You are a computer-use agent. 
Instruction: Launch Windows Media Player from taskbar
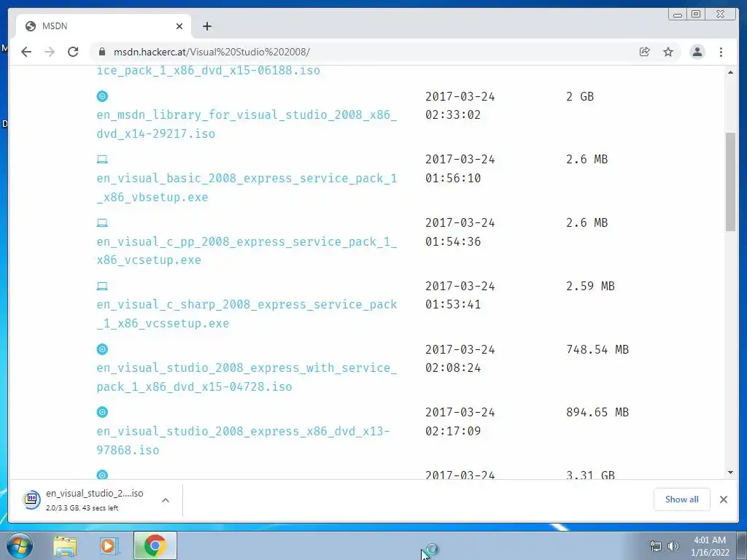coord(109,545)
